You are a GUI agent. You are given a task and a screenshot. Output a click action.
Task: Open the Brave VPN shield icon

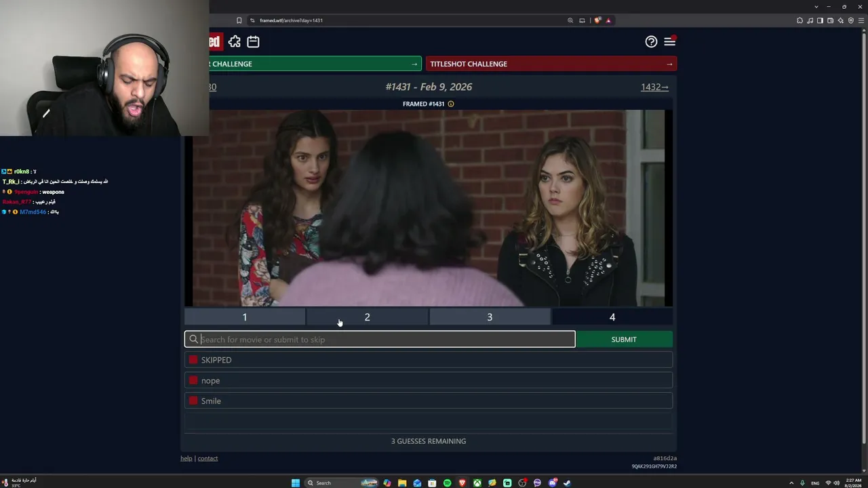(x=851, y=20)
